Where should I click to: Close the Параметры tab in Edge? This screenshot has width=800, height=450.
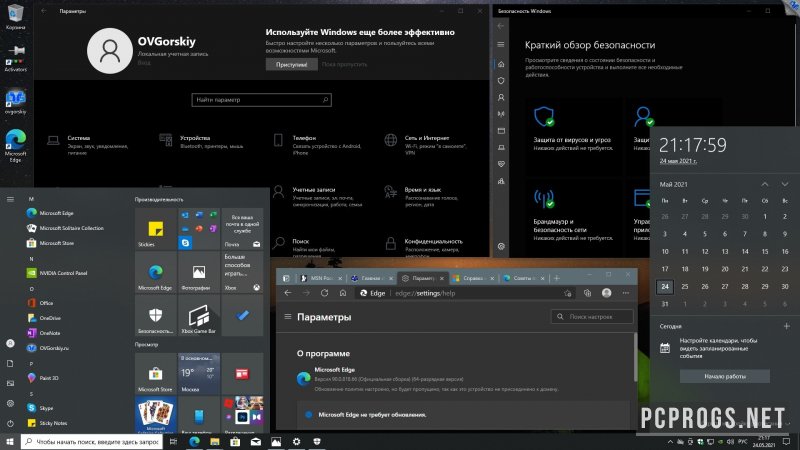tap(442, 278)
